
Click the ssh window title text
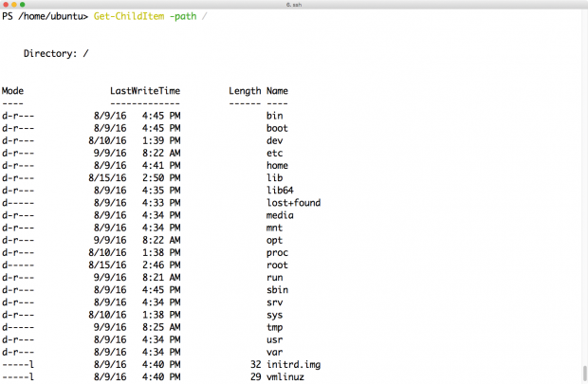tap(293, 5)
